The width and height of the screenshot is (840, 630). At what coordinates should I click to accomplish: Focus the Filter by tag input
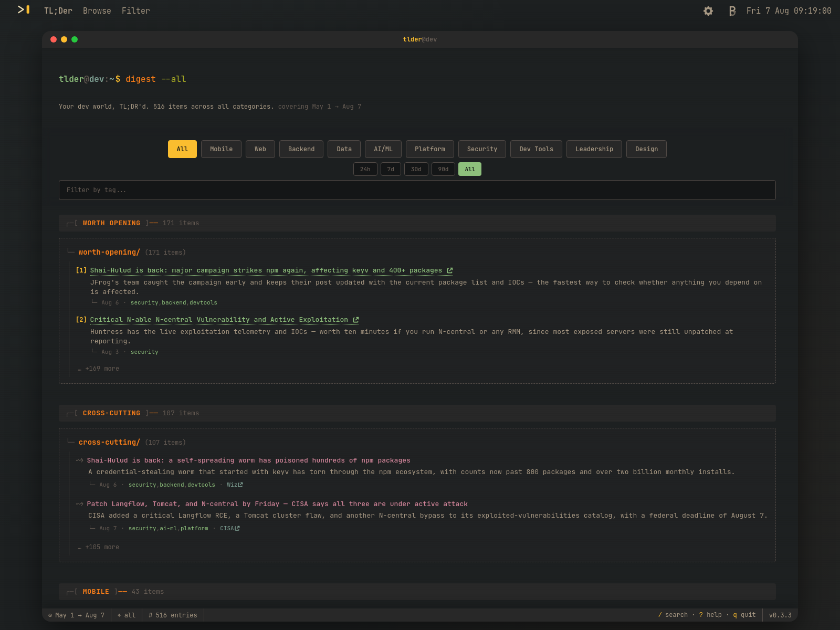[417, 190]
